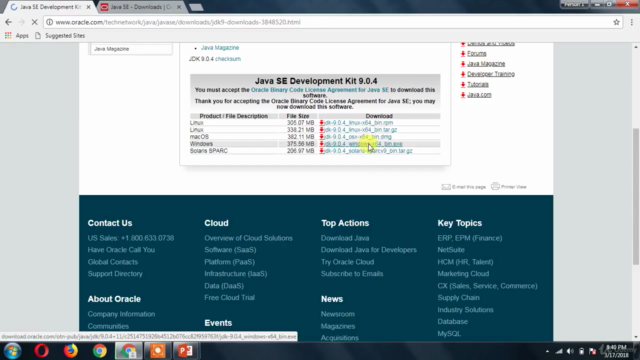Open Oracle Binary Code License Agreement link
Viewport: 640px width, 360px height.
coord(320,90)
